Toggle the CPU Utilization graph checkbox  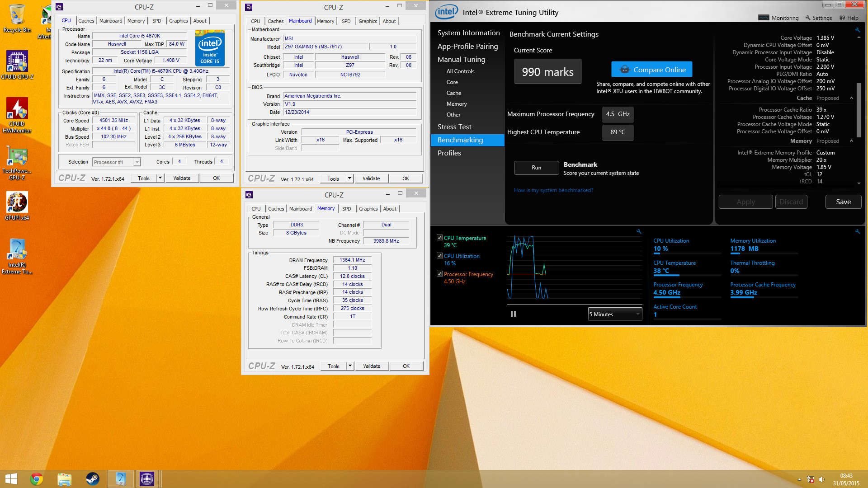pos(439,256)
